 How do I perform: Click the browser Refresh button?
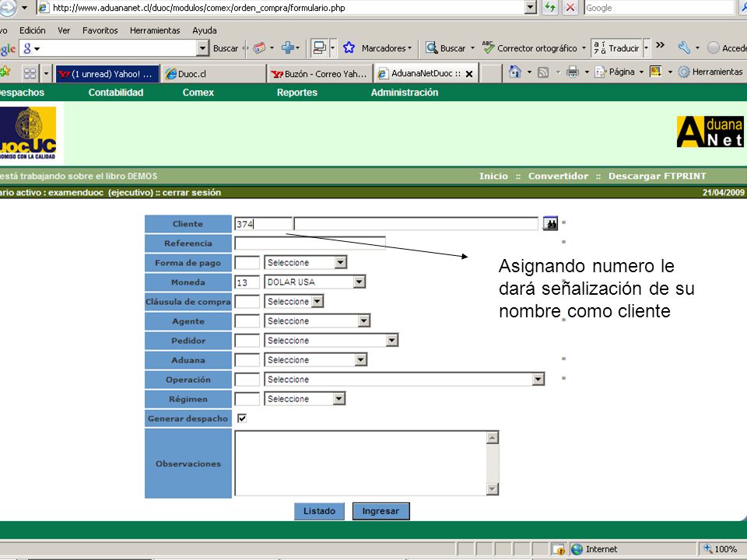point(550,7)
